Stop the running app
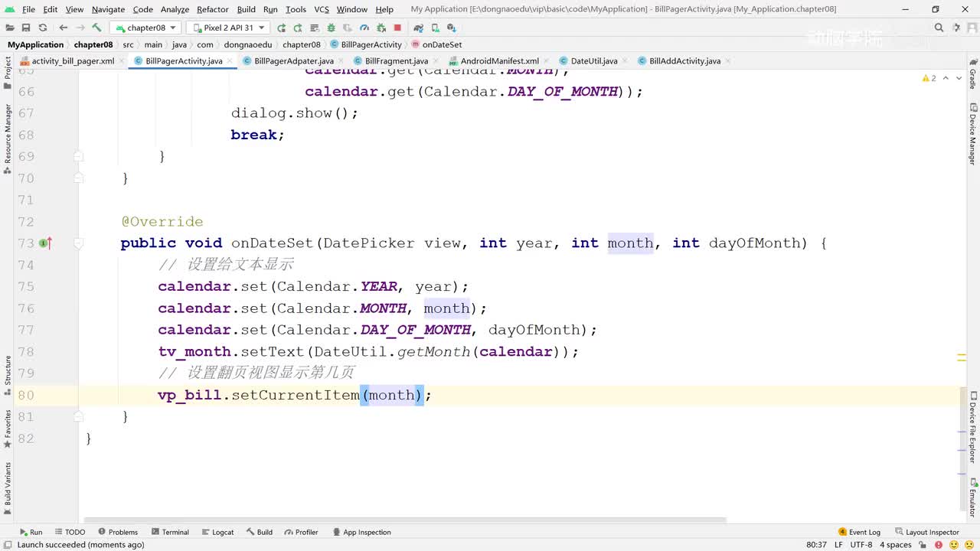This screenshot has height=551, width=980. pos(397,28)
